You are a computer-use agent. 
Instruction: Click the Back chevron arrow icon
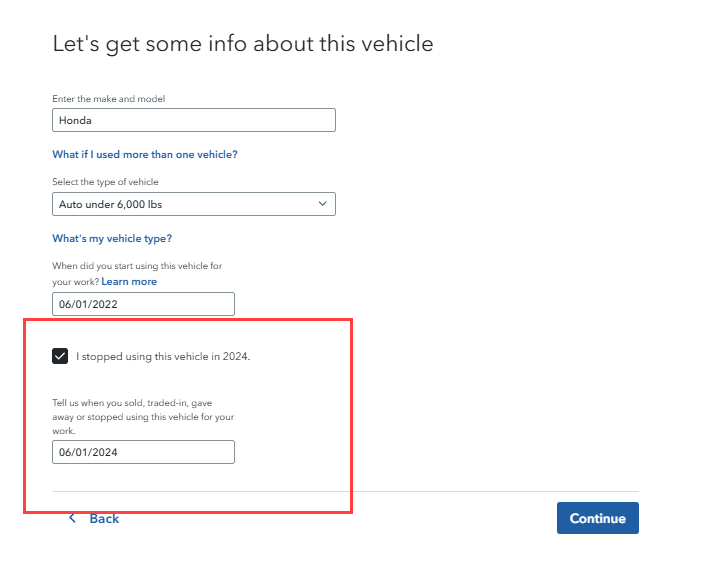click(72, 518)
